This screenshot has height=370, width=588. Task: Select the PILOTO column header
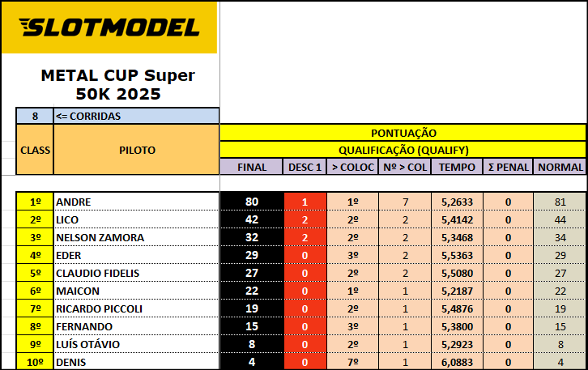click(136, 150)
